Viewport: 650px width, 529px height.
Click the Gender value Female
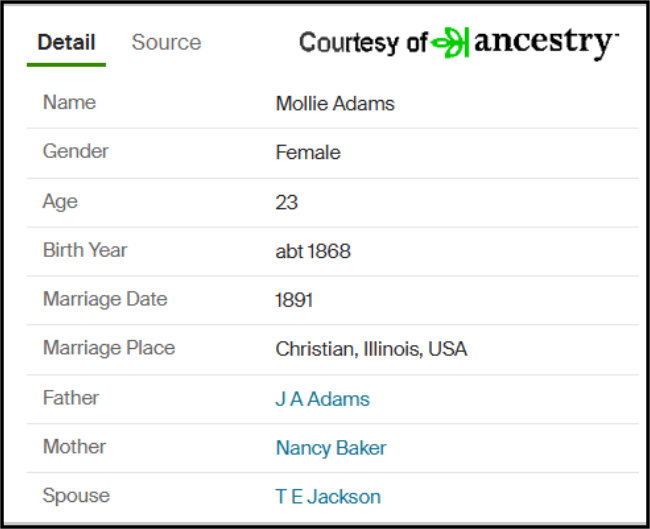click(x=308, y=153)
